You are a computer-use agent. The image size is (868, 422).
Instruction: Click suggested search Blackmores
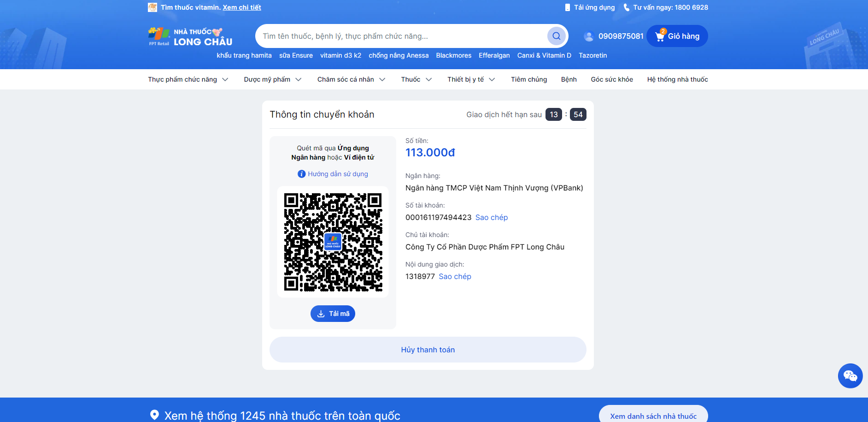[x=454, y=55]
